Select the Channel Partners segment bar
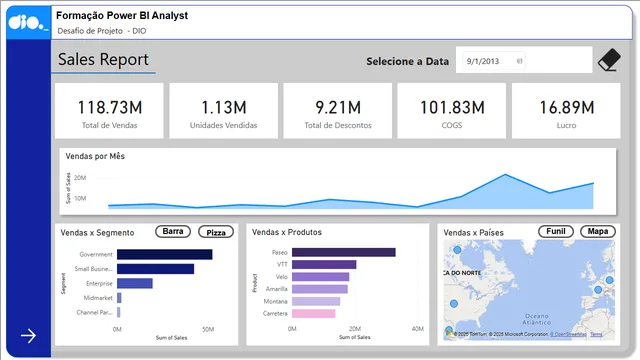This screenshot has width=640, height=360. click(119, 312)
